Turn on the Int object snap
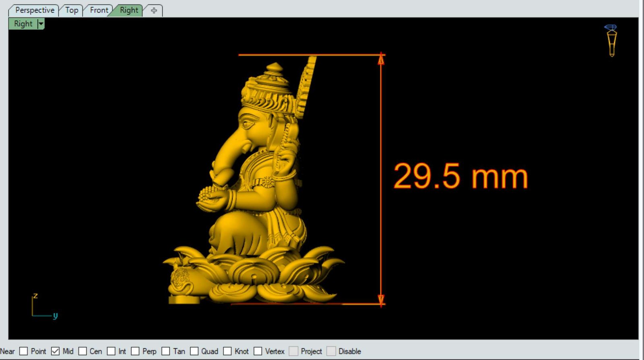Screen dimensions: 644x360 pyautogui.click(x=111, y=351)
